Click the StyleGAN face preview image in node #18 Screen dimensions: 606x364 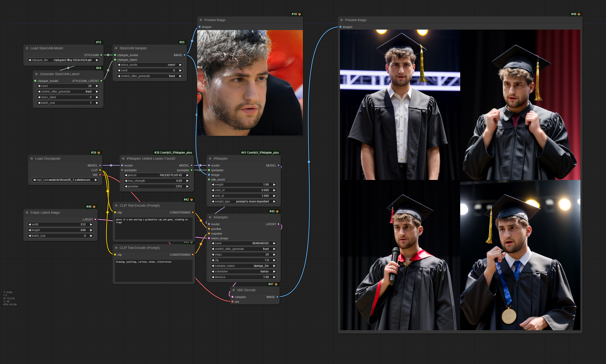[x=250, y=83]
